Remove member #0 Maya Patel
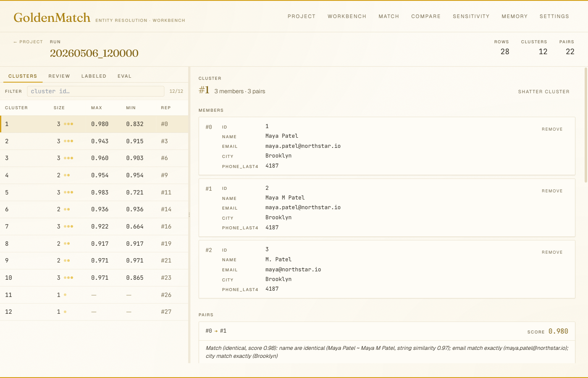This screenshot has width=588, height=378. tap(552, 129)
